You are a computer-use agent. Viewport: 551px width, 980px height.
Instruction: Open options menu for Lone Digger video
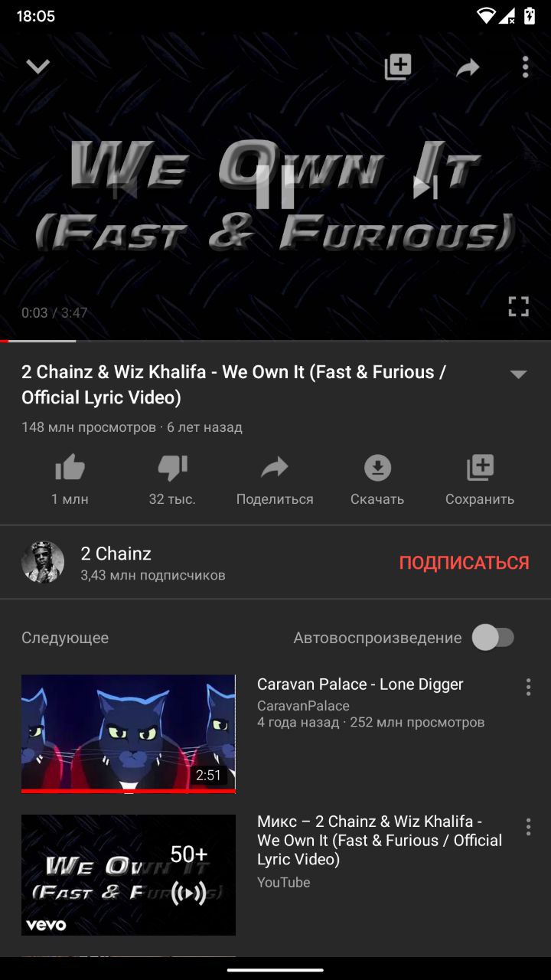528,687
